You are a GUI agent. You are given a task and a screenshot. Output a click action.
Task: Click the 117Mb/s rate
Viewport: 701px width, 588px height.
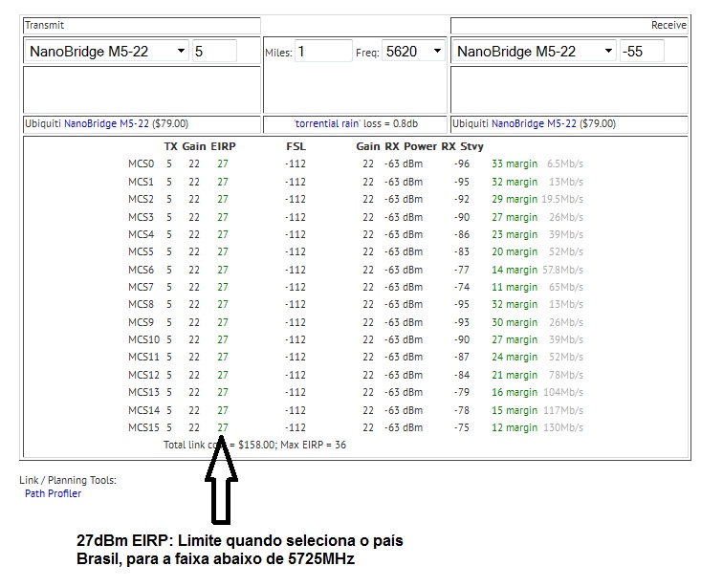pyautogui.click(x=563, y=410)
